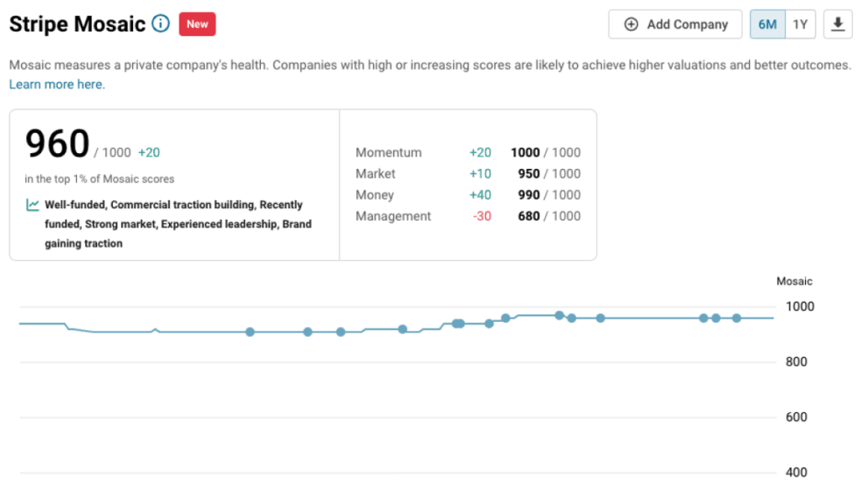
Task: Click the trend chart icon beside Well-funded
Action: point(32,205)
